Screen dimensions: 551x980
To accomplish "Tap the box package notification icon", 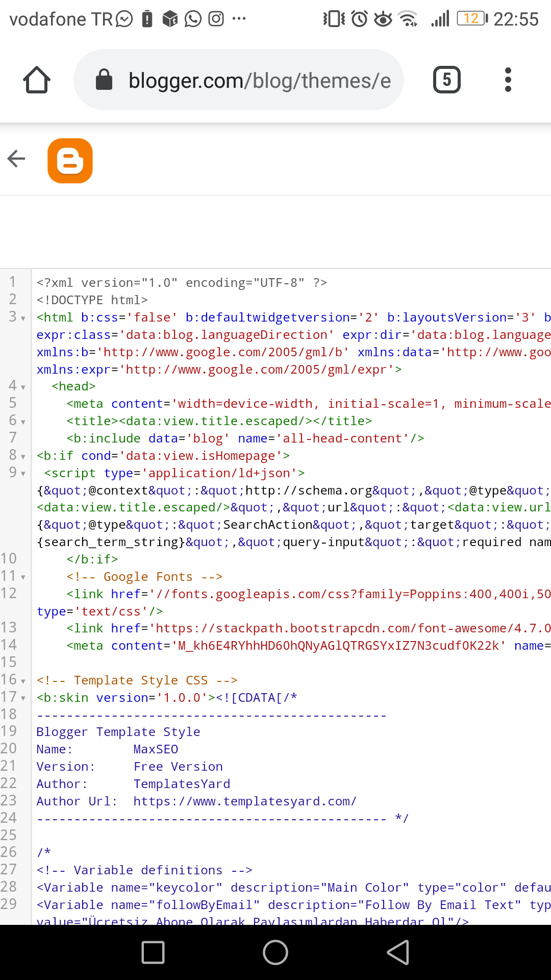I will coord(170,19).
